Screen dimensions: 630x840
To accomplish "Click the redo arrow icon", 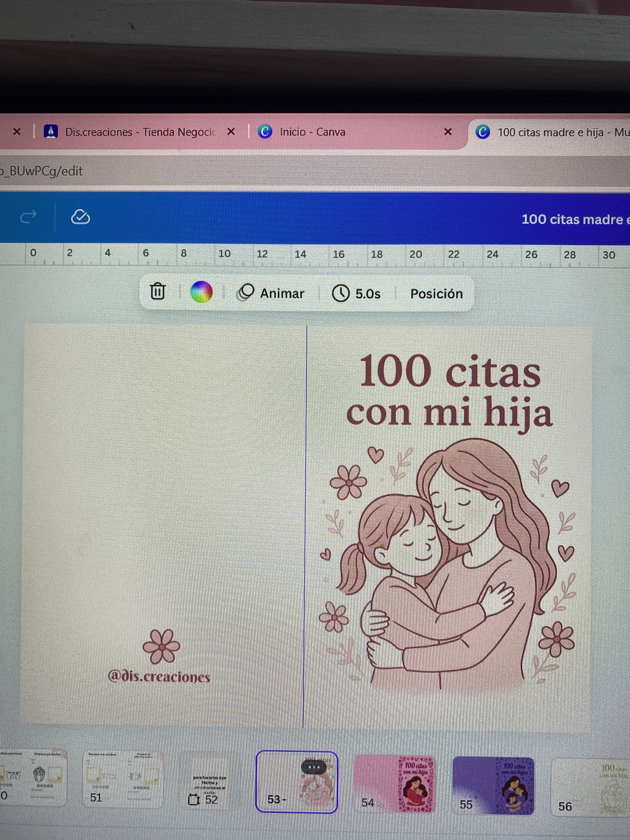I will pyautogui.click(x=28, y=216).
